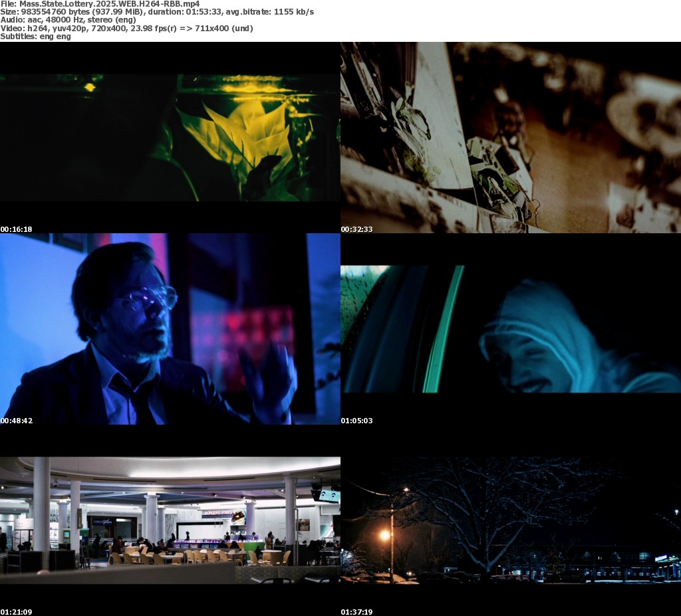Viewport: 681px width, 616px height.
Task: Click the 01:37:19 timestamp label
Action: tap(356, 612)
